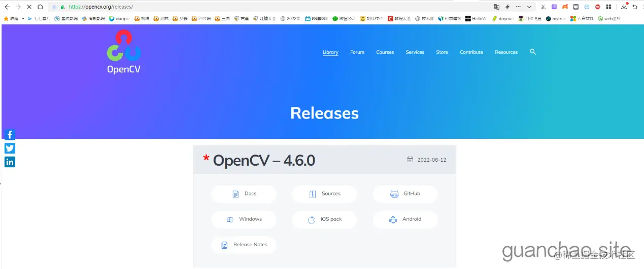Open the 三国 bookmark
Viewport: 644px width, 269px height.
tap(222, 18)
